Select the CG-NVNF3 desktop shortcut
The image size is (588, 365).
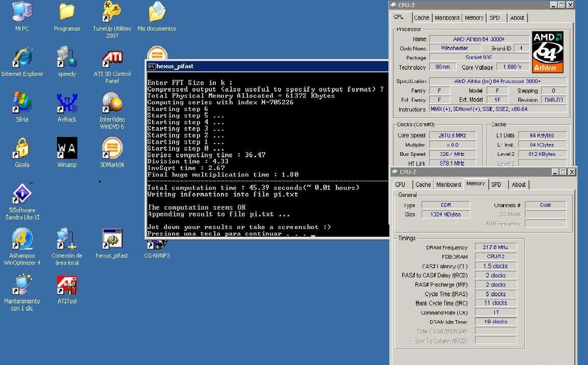point(157,249)
